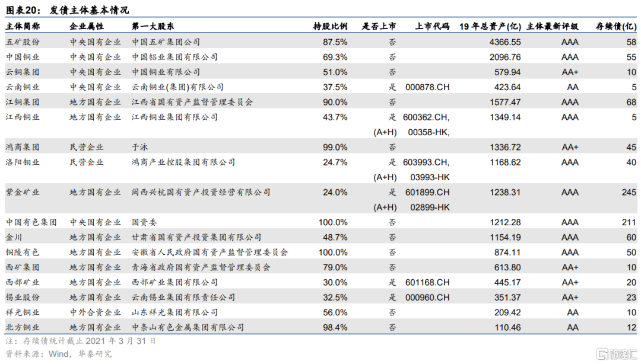This screenshot has width=641, height=364.
Task: Select the 五矿股份 company name cell
Action: click(x=23, y=42)
